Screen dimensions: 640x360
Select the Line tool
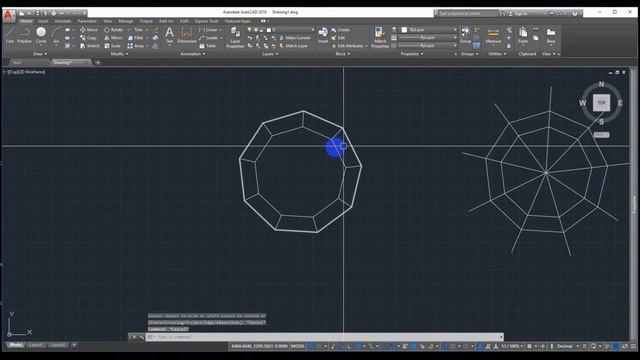click(x=10, y=35)
